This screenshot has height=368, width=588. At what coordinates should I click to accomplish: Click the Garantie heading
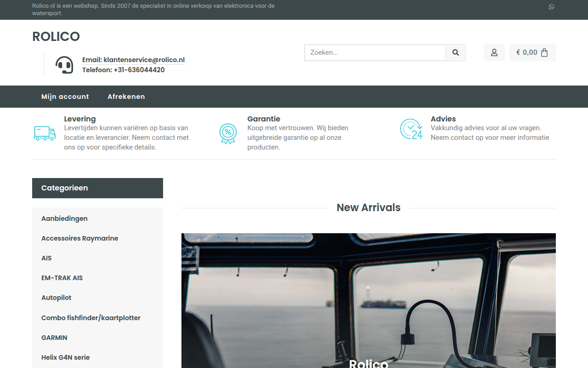coord(264,119)
